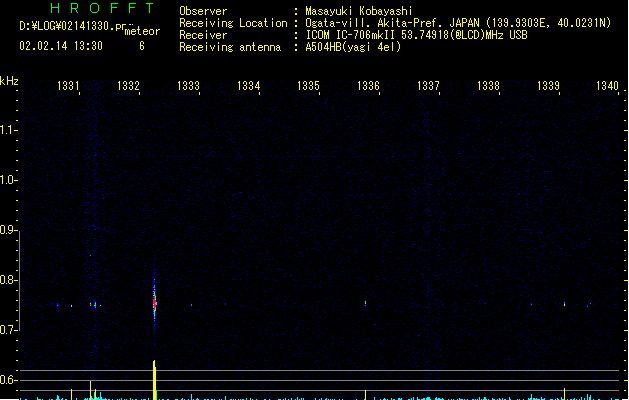Click the yellow spike under the 1336 marker
This screenshot has width=629, height=400.
(365, 395)
